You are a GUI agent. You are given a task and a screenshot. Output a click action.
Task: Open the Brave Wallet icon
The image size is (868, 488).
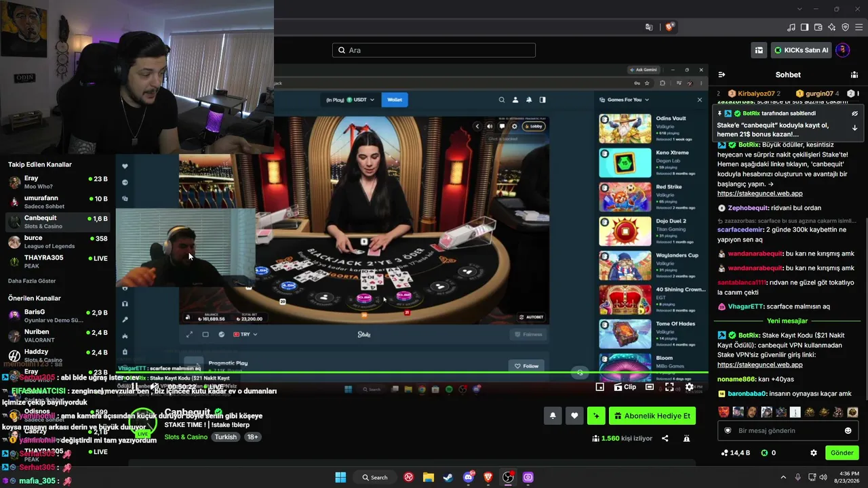tap(818, 27)
